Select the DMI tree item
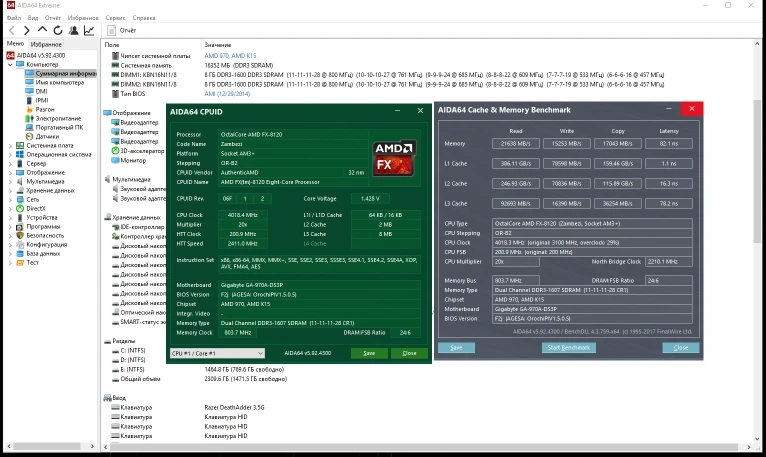The image size is (766, 457). tap(41, 91)
